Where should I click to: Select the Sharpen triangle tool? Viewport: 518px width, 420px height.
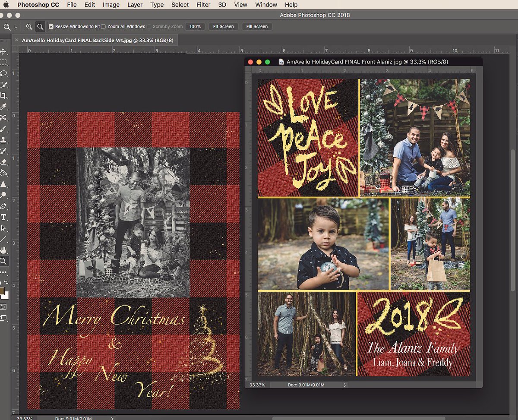coord(3,184)
